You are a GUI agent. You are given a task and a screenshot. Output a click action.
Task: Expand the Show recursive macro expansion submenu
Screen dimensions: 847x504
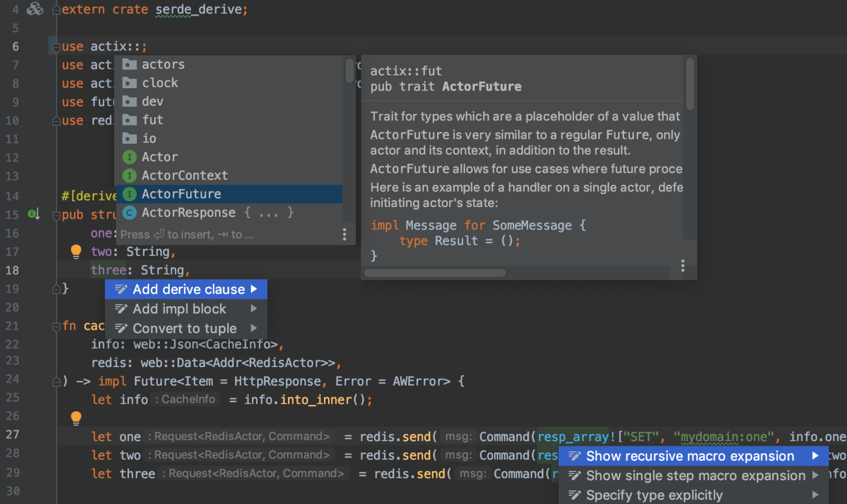(816, 456)
